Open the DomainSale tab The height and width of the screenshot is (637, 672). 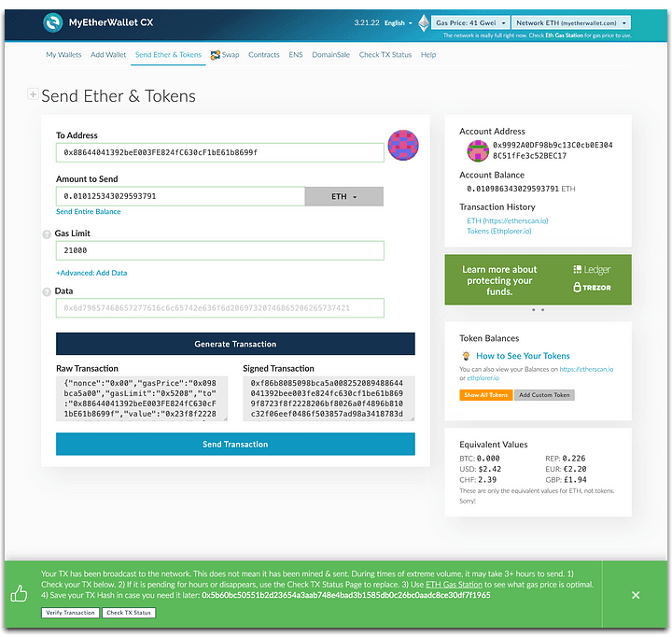tap(330, 55)
